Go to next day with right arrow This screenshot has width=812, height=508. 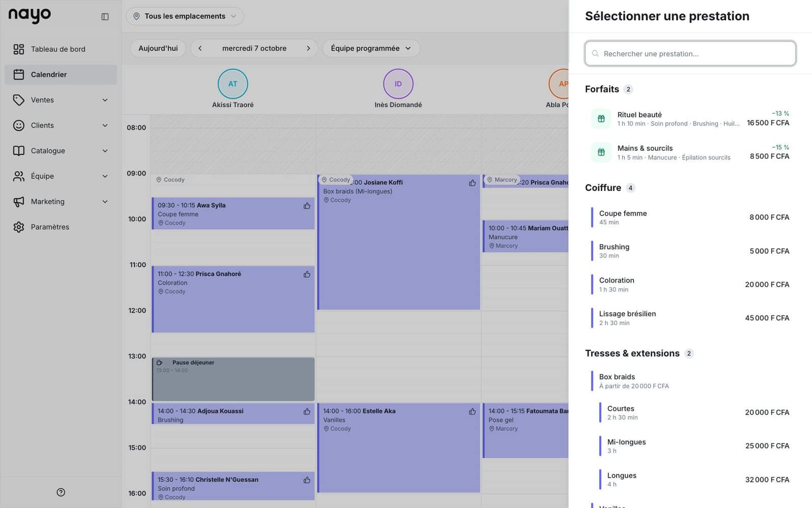[x=308, y=48]
